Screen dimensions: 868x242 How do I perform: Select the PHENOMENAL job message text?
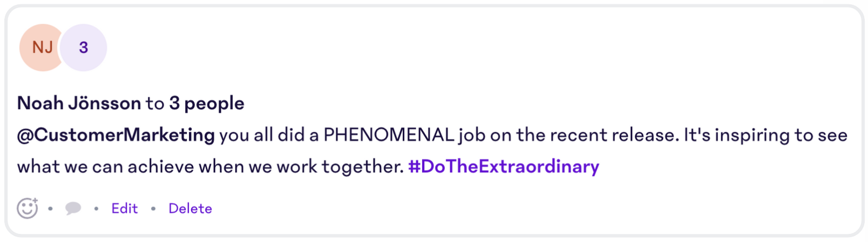tap(432, 151)
